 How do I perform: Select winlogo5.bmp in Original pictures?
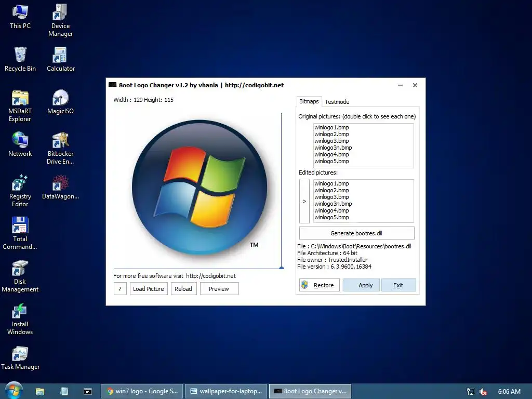(331, 161)
